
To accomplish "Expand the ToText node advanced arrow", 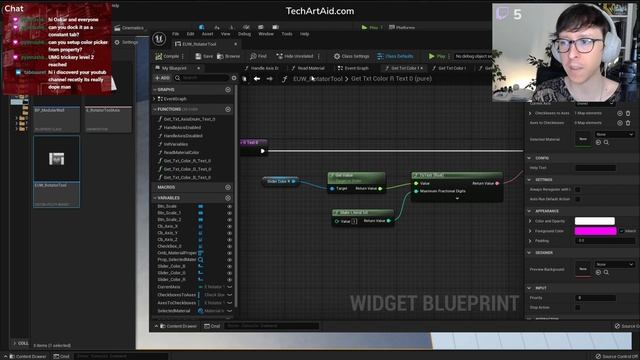I will click(x=457, y=198).
